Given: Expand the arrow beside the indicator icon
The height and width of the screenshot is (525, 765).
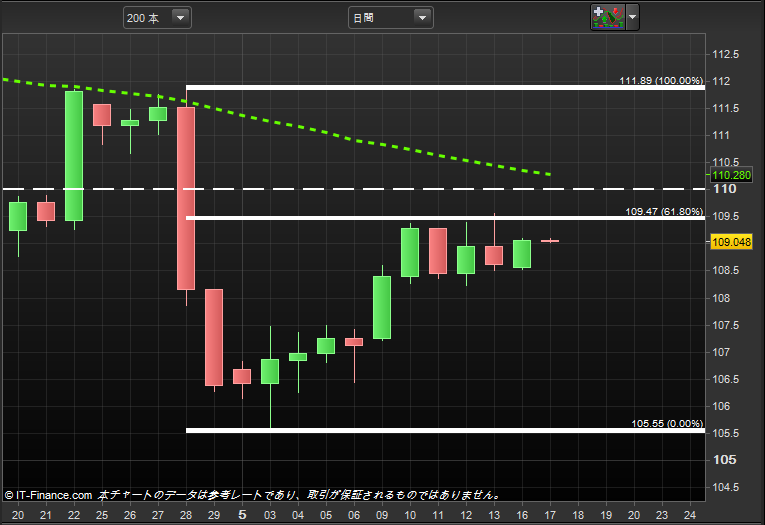Looking at the screenshot, I should pyautogui.click(x=632, y=17).
